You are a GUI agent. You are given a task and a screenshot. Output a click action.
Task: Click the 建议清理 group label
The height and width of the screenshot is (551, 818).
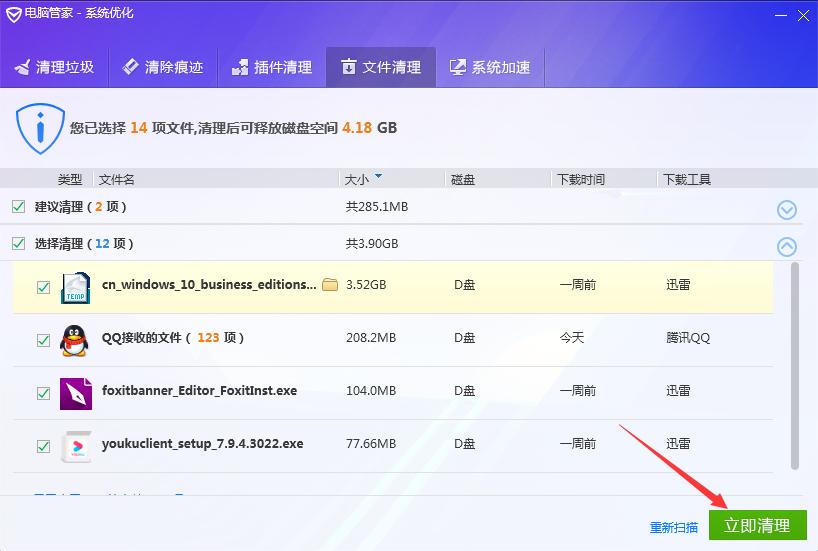tap(81, 207)
